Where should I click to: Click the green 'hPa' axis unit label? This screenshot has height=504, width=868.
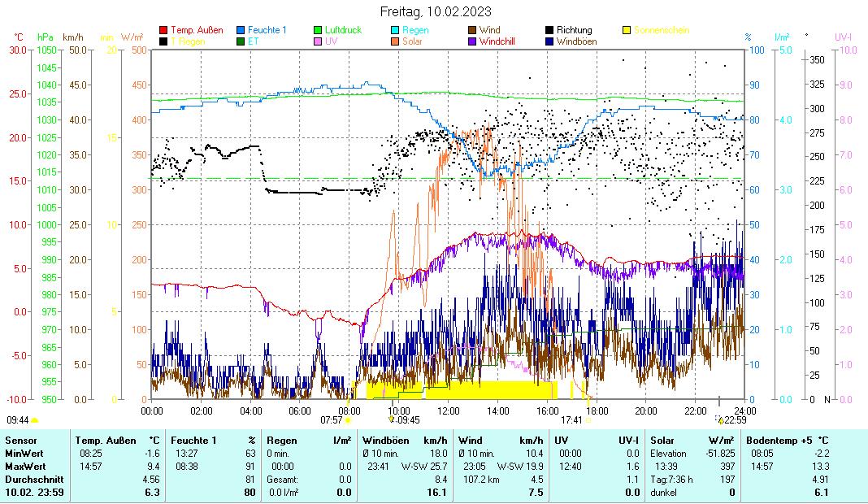[x=46, y=37]
